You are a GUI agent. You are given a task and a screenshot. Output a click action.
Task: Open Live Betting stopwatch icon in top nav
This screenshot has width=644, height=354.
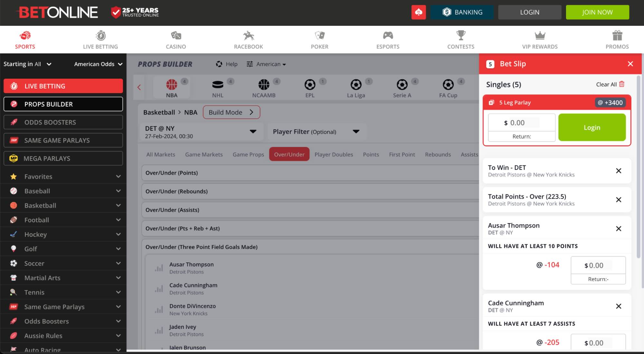tap(101, 35)
